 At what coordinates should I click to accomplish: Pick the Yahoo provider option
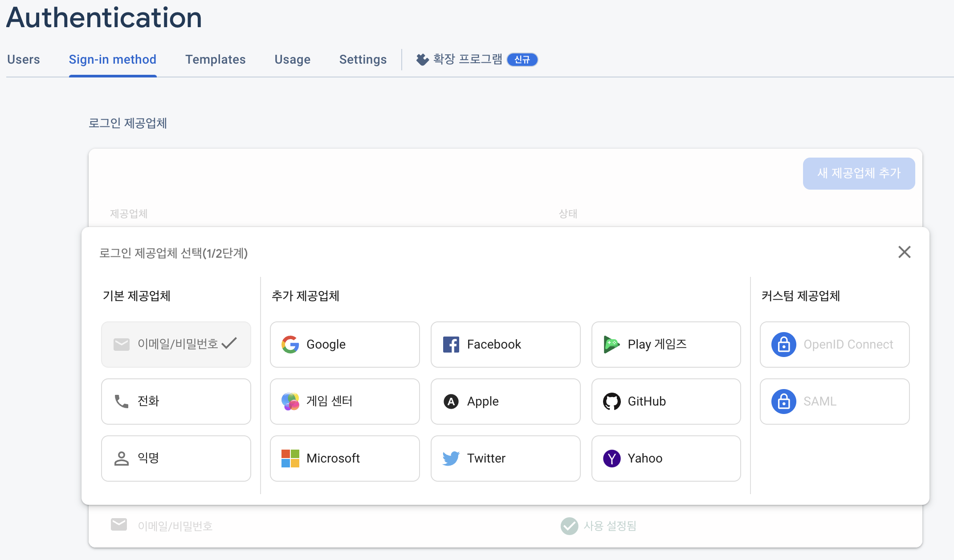(x=666, y=458)
